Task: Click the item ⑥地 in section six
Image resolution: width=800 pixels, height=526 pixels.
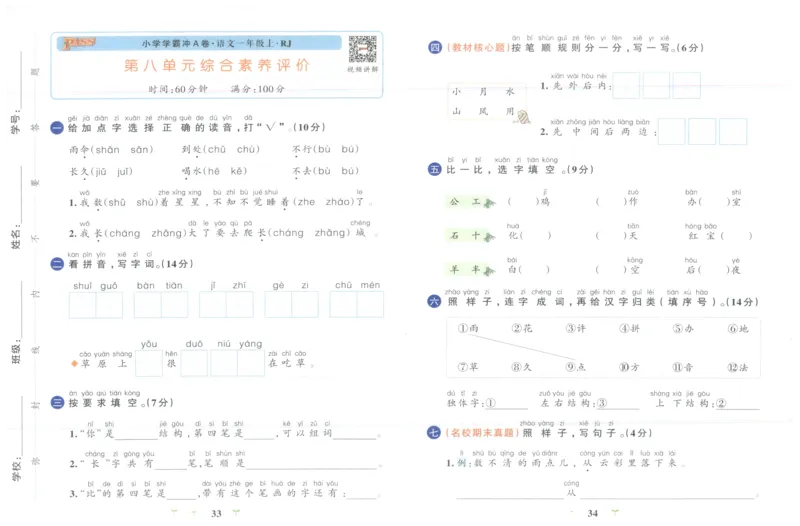Action: (x=738, y=328)
